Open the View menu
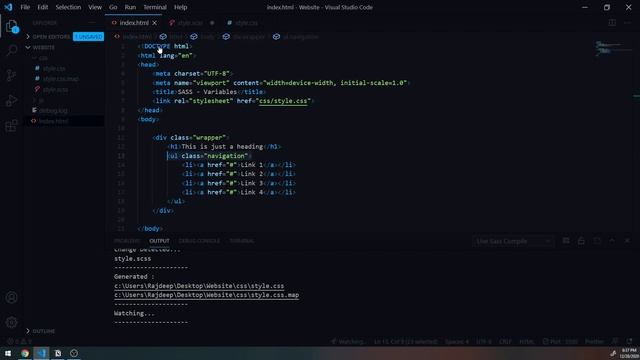Viewport: 640px width, 360px height. [x=95, y=7]
